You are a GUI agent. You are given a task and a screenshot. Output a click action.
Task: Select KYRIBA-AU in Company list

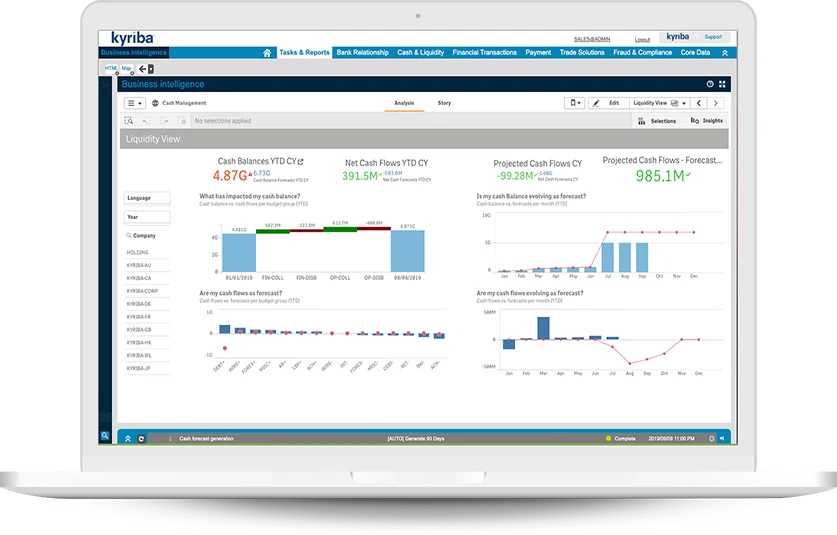[x=146, y=265]
